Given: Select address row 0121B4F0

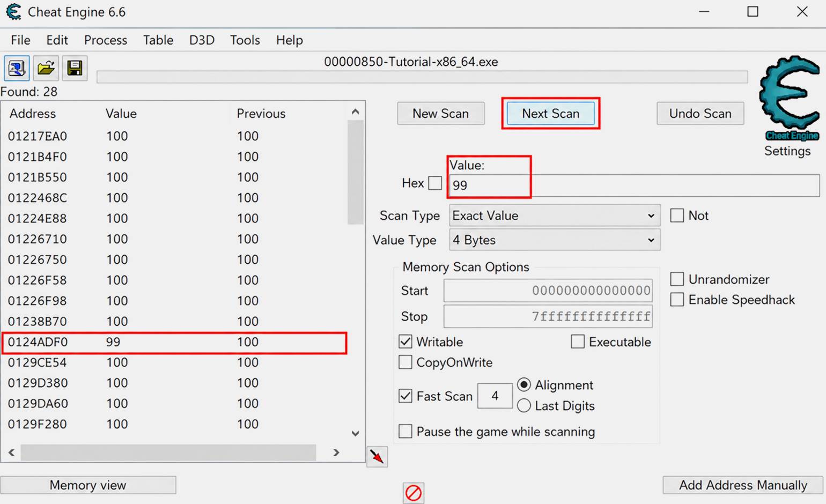Looking at the screenshot, I should coord(175,157).
